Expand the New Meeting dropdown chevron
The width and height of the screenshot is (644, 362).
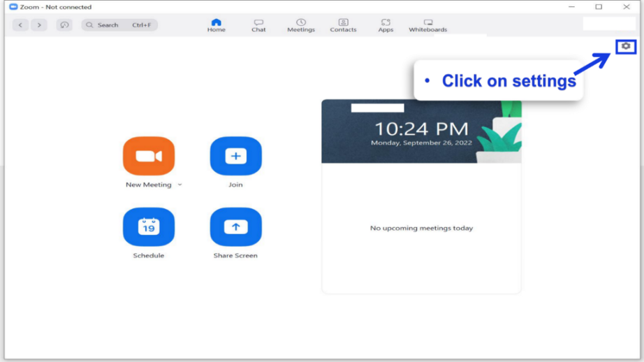pyautogui.click(x=180, y=185)
